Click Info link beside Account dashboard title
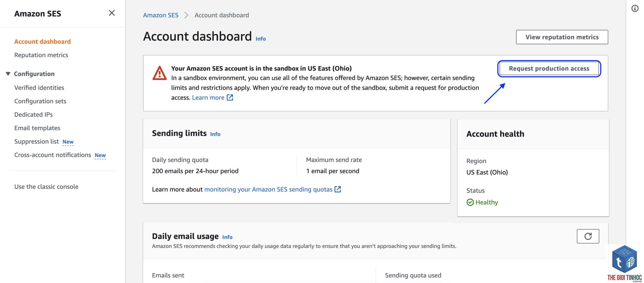Screen dimensions: 644x283 (261, 39)
